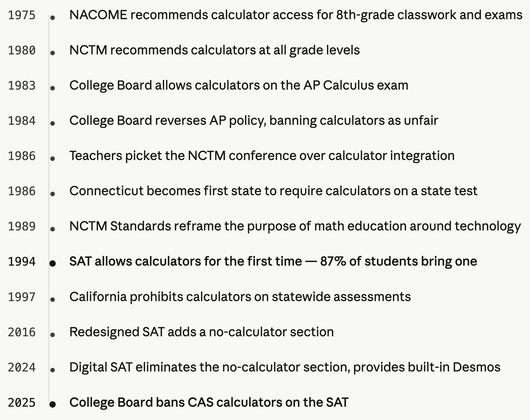
Task: Select the AP Calculus exam entry text
Action: click(x=239, y=85)
